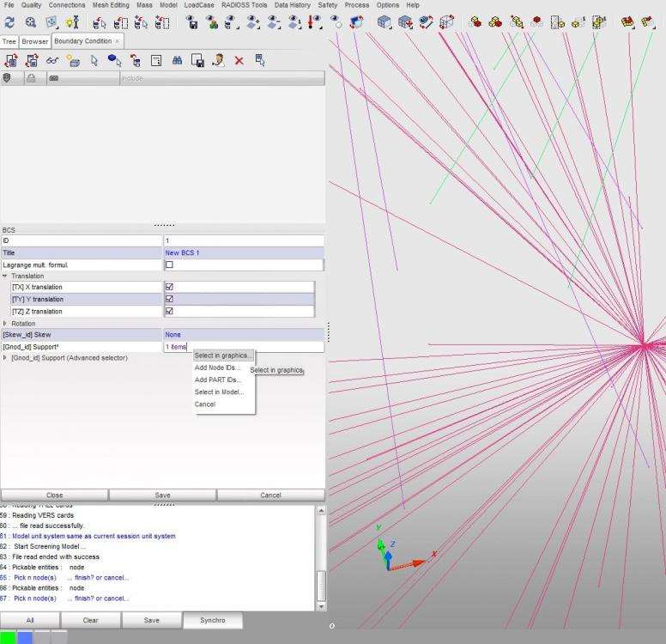
Task: Open the Quality menu
Action: [32, 5]
